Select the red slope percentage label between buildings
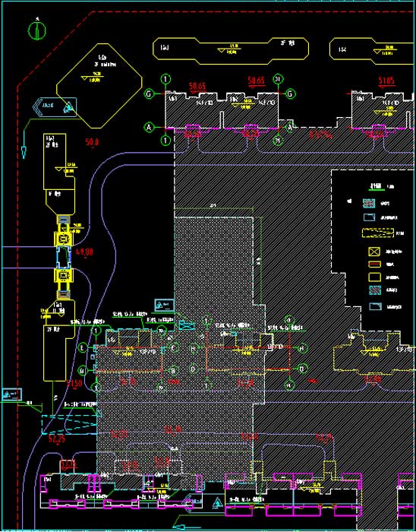The image size is (416, 532). 320,135
